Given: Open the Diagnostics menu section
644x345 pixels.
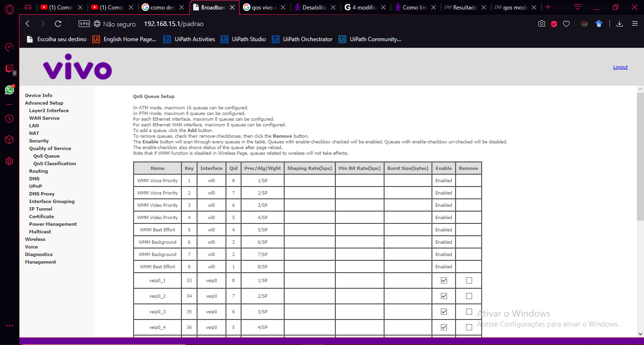Looking at the screenshot, I should point(39,255).
